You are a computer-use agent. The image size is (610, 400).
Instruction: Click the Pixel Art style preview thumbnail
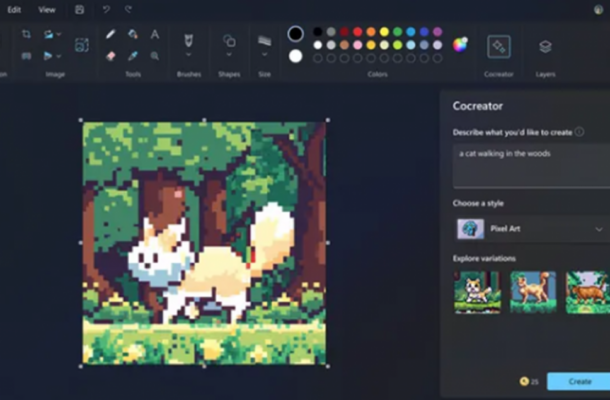click(x=470, y=229)
